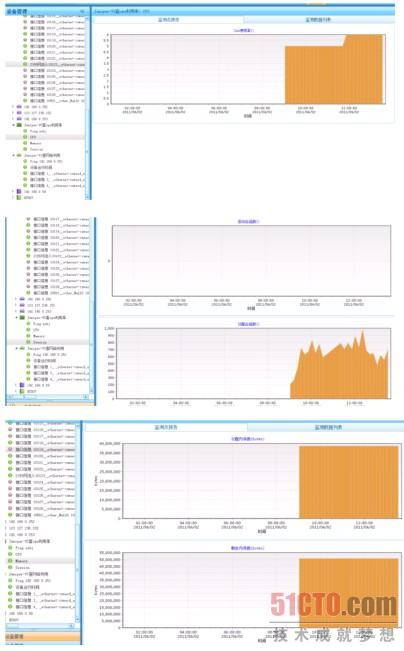Select the Memory row in Session view tree
This screenshot has width=404, height=651.
coord(48,336)
